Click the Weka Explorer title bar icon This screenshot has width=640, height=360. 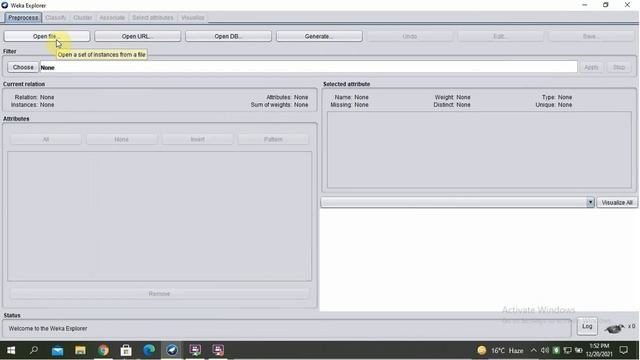[x=5, y=5]
